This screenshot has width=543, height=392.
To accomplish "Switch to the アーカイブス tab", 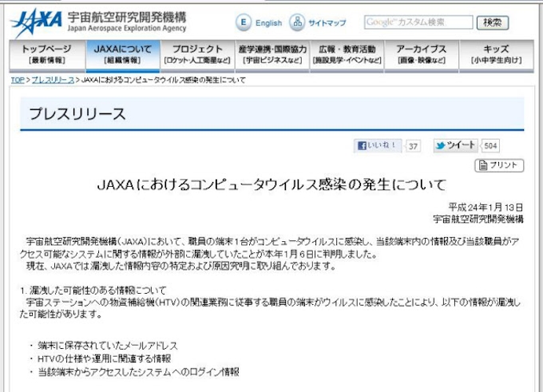I will coord(422,54).
